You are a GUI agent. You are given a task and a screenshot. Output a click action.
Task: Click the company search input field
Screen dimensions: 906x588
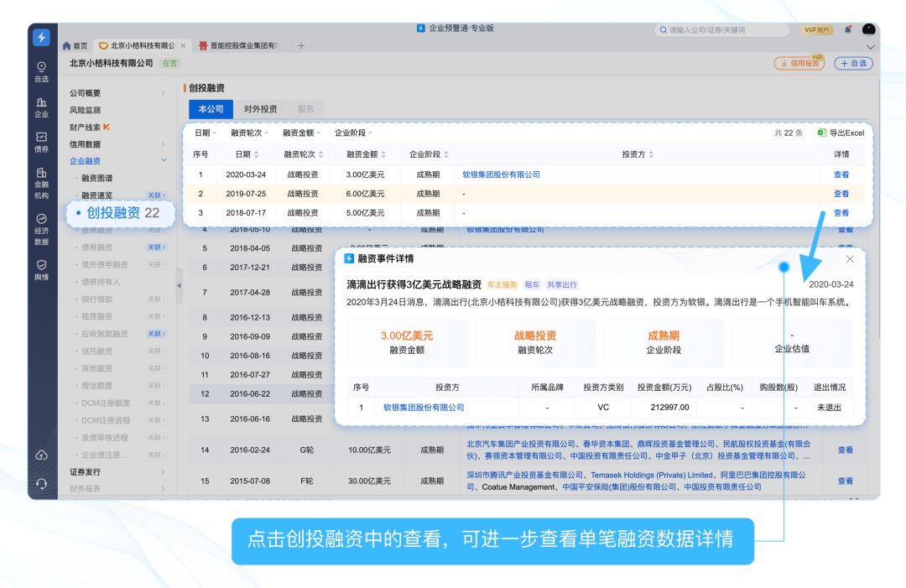point(721,30)
